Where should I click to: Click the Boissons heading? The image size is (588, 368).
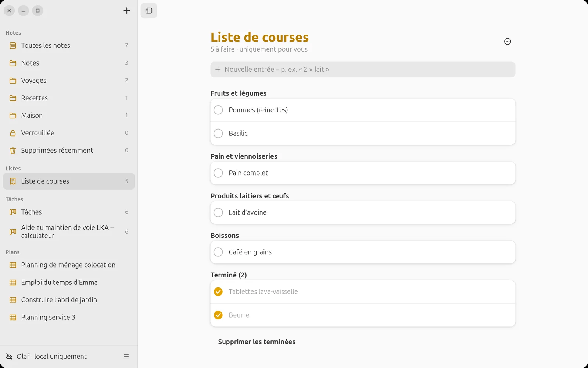pos(225,236)
